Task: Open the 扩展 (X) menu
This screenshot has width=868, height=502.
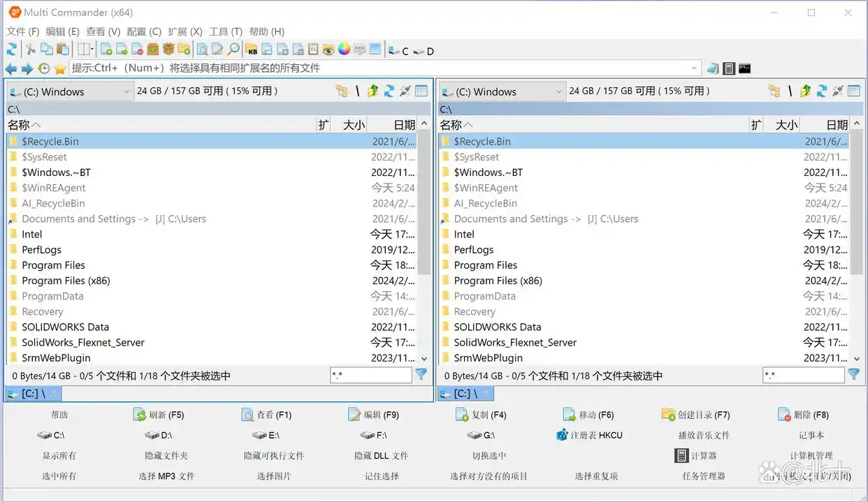Action: (x=185, y=31)
